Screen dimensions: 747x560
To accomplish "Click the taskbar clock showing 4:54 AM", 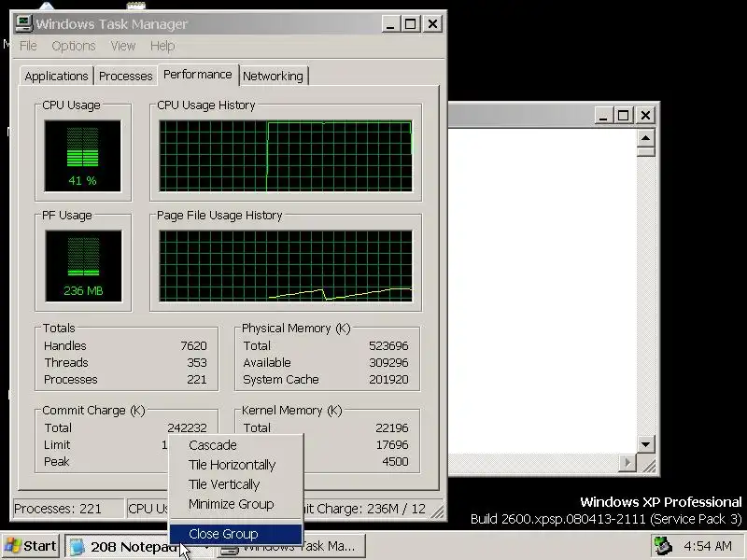I will [x=707, y=546].
